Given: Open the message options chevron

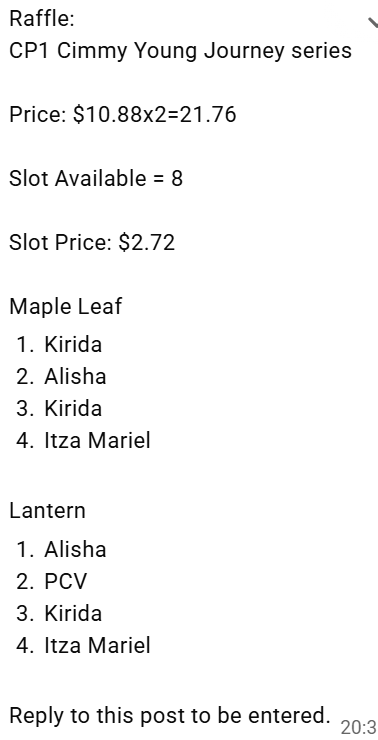Looking at the screenshot, I should [373, 22].
